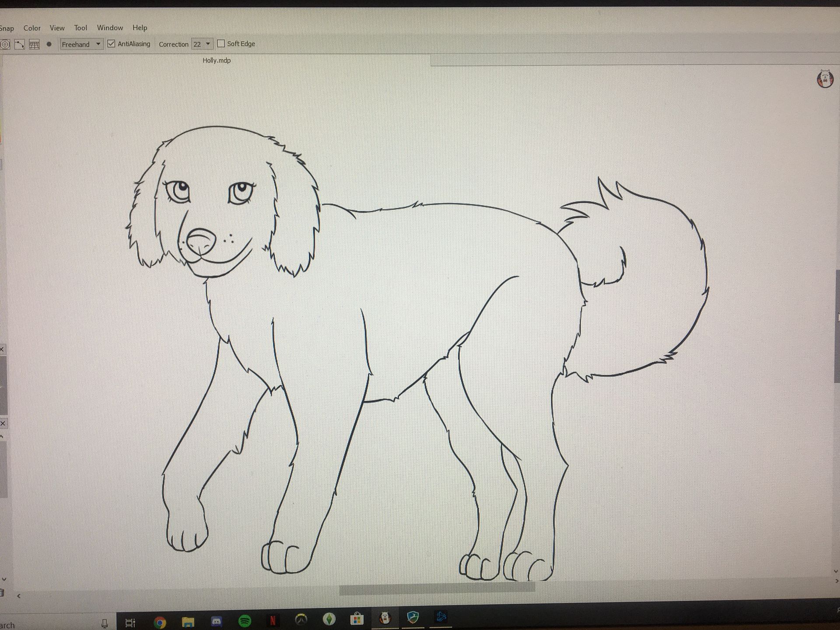Select the grid snap icon
This screenshot has height=630, width=840.
[34, 44]
